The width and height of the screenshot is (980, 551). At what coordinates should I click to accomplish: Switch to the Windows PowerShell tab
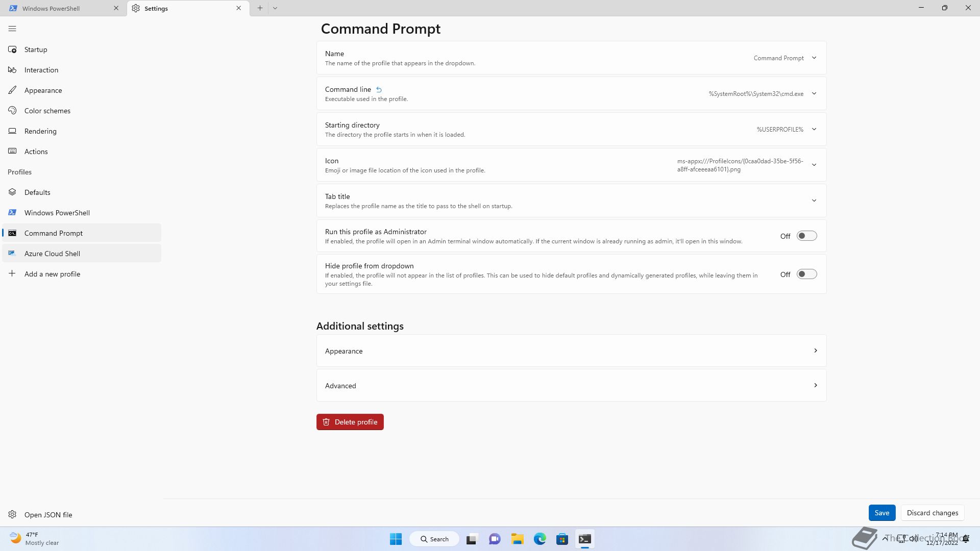click(63, 8)
